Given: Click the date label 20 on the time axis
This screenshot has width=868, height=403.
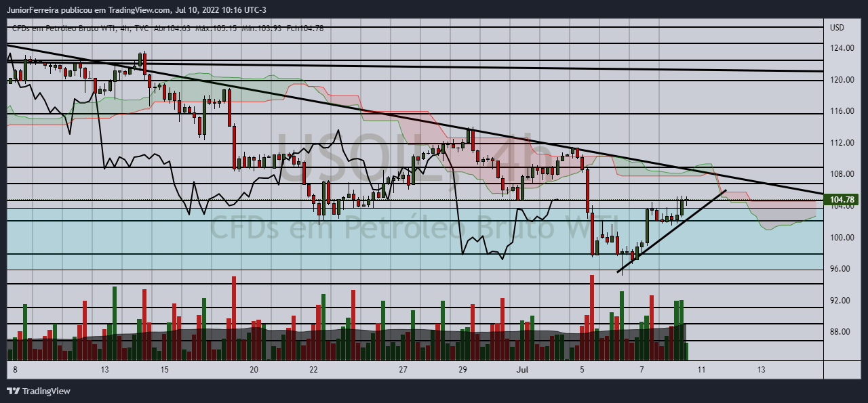Looking at the screenshot, I should pos(254,370).
